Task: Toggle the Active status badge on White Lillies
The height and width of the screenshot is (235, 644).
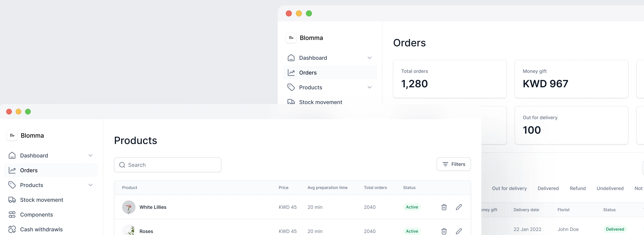Action: 412,207
